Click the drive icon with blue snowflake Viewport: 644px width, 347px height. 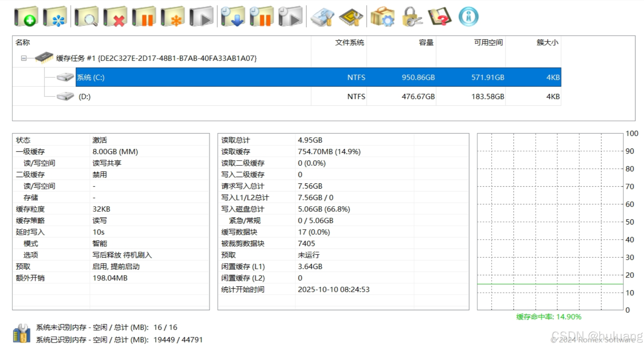click(55, 17)
